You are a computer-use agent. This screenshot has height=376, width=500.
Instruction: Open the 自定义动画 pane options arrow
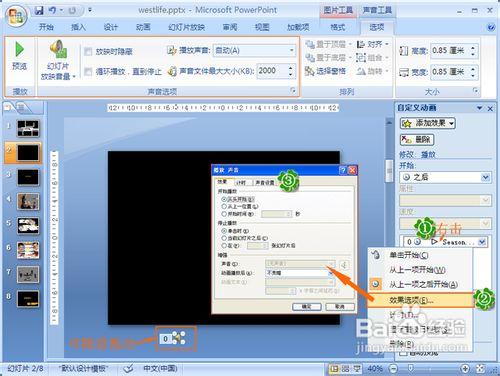479,108
